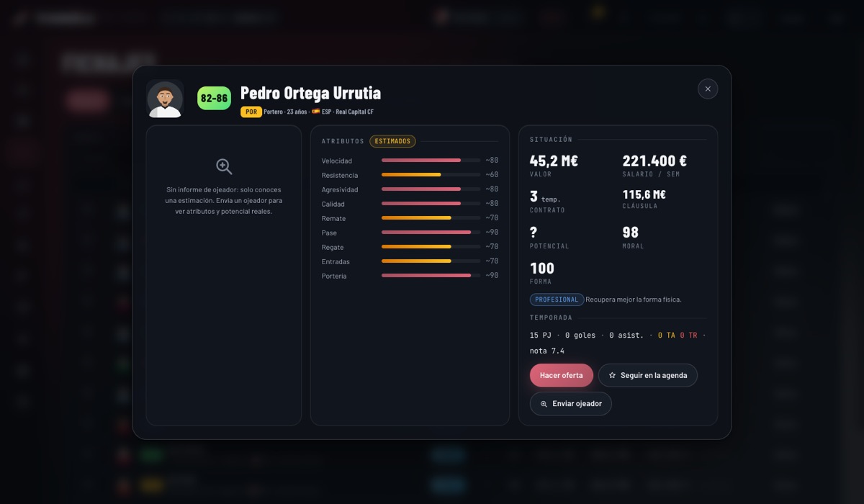Click the star icon in Seguir button
Image resolution: width=864 pixels, height=504 pixels.
pyautogui.click(x=612, y=375)
